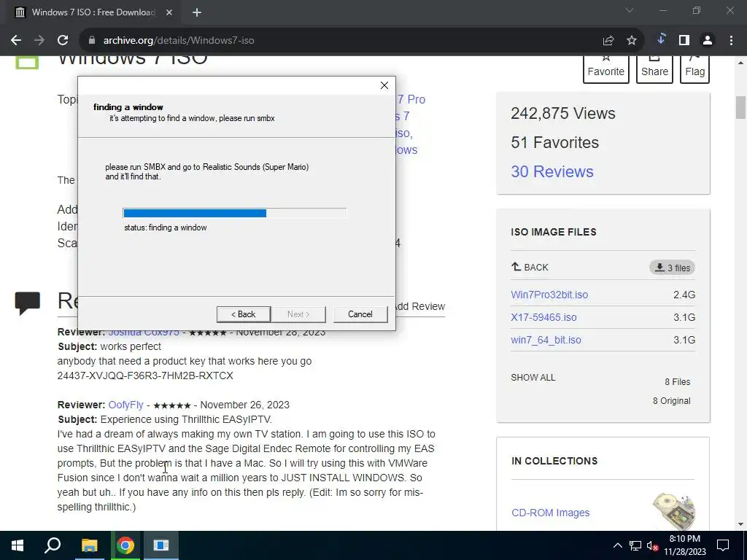Image resolution: width=747 pixels, height=560 pixels.
Task: Open the 8 Original link
Action: click(x=672, y=401)
